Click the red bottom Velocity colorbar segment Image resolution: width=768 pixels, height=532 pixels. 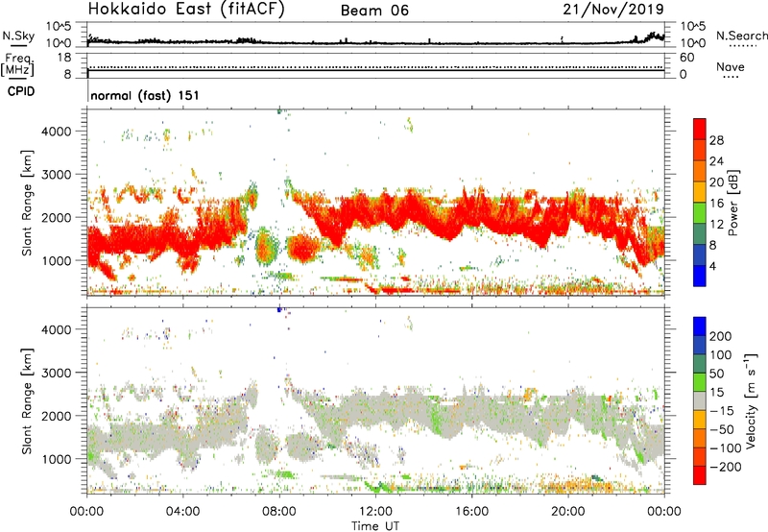700,475
